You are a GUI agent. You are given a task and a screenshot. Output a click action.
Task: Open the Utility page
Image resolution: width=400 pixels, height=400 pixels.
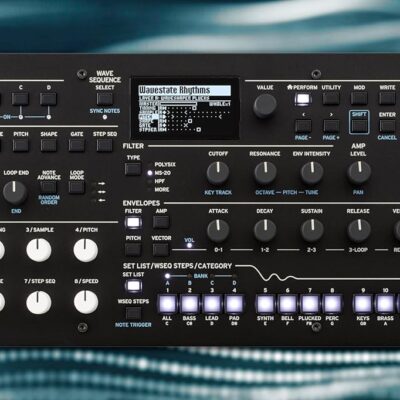[x=331, y=99]
